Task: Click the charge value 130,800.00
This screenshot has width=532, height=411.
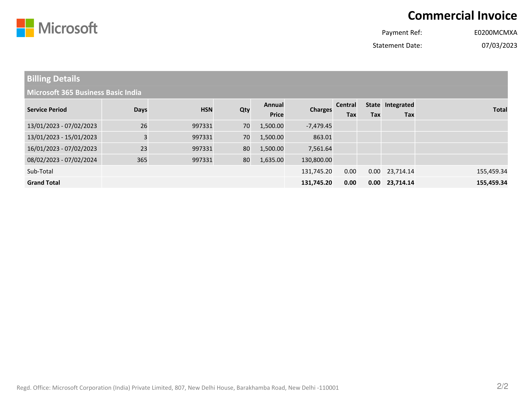Action: tap(317, 160)
